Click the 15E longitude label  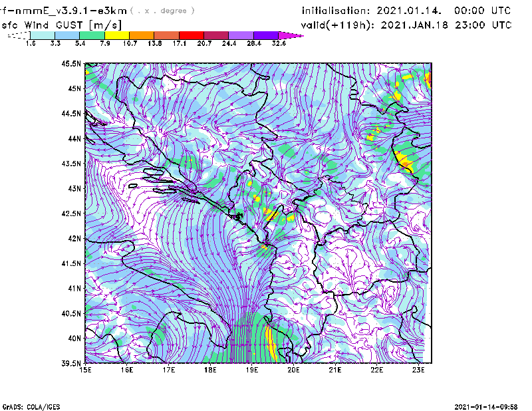(85, 370)
